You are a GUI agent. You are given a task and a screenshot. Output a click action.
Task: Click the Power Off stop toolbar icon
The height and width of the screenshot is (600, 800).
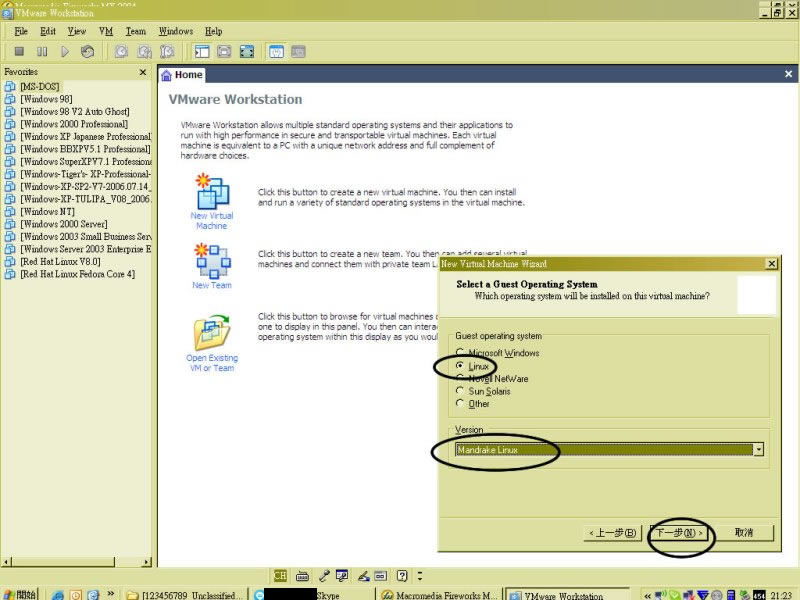click(x=19, y=52)
